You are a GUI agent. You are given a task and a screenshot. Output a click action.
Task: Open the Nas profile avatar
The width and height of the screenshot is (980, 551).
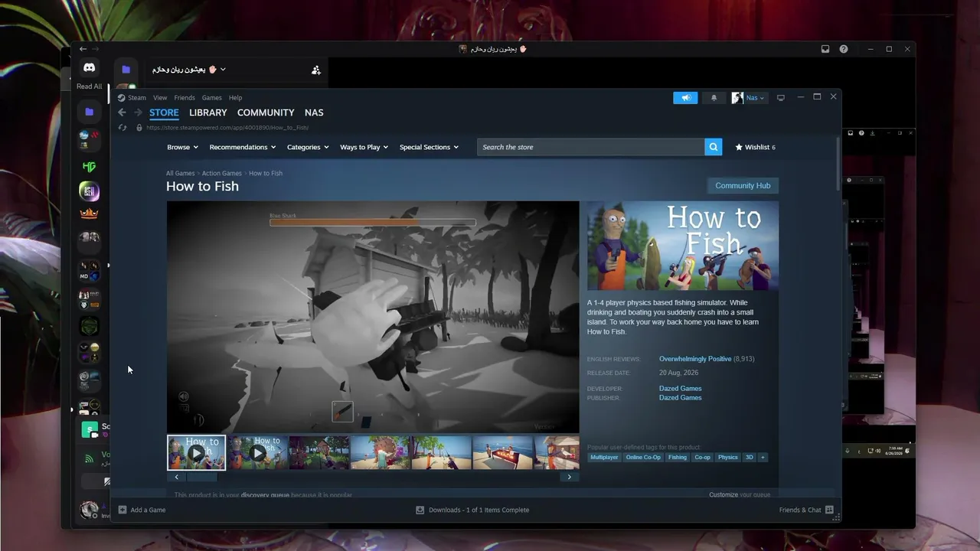pos(737,98)
